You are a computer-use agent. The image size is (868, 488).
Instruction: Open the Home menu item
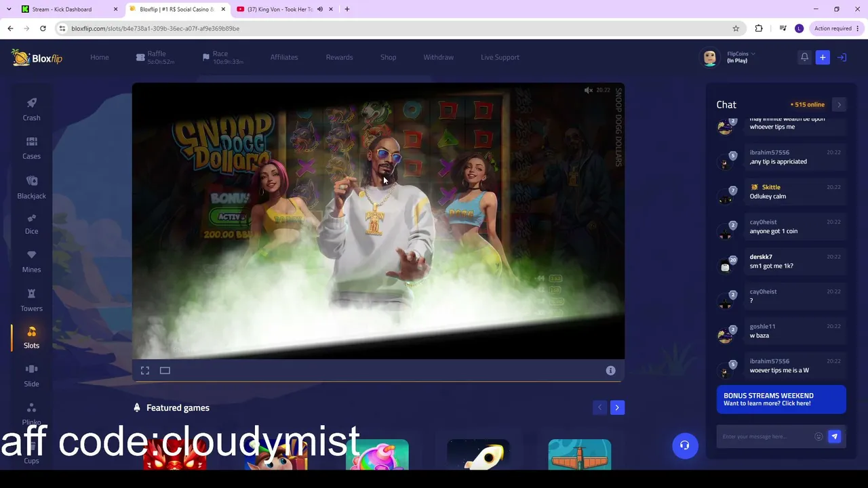click(x=100, y=58)
